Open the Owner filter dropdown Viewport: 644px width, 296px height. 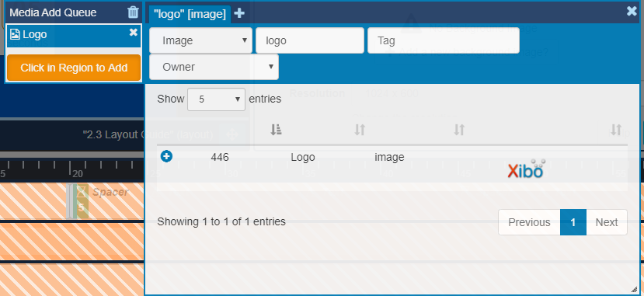pos(214,67)
